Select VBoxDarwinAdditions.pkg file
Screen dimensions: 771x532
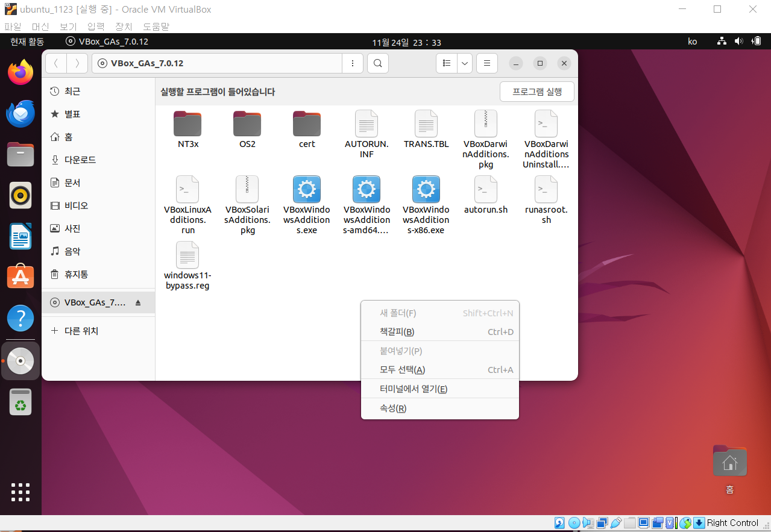tap(486, 140)
